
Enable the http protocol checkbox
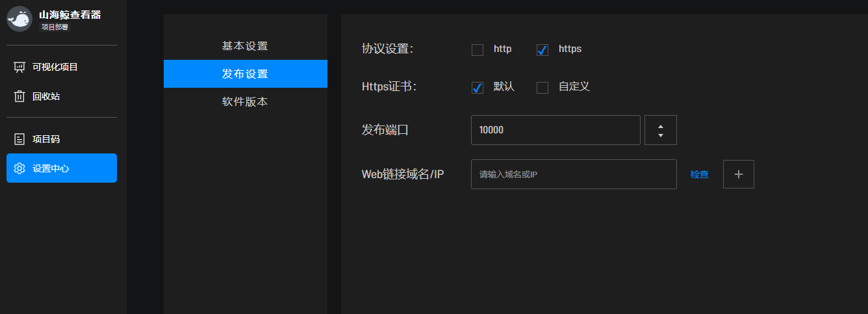tap(478, 50)
